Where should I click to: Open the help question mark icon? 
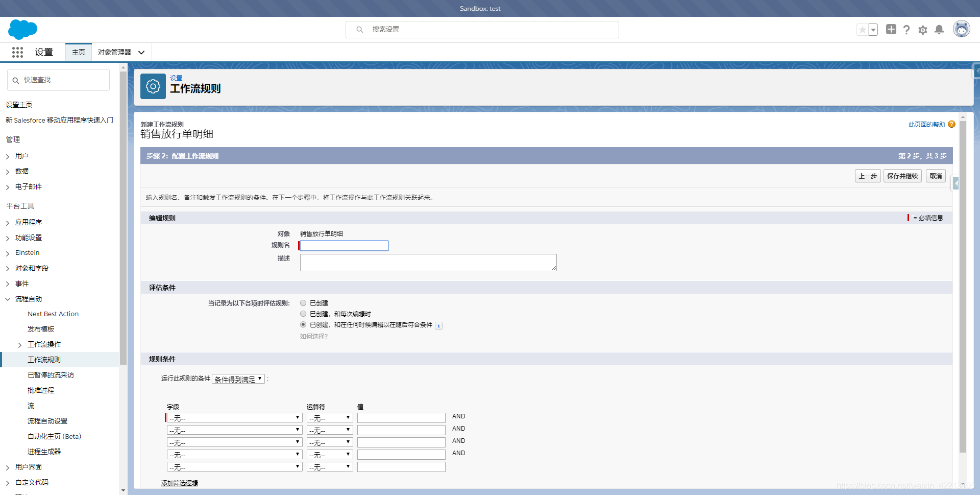coord(906,30)
